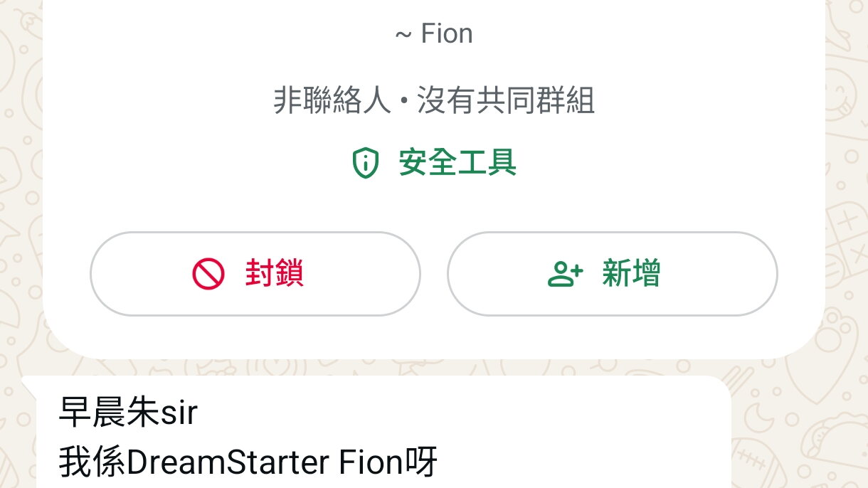Tap the 封鎖 text label
This screenshot has height=488, width=868.
275,274
